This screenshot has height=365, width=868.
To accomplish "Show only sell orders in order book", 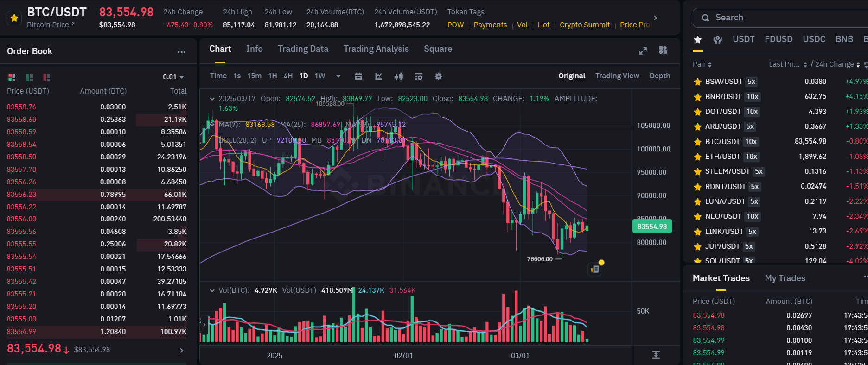I will click(46, 77).
